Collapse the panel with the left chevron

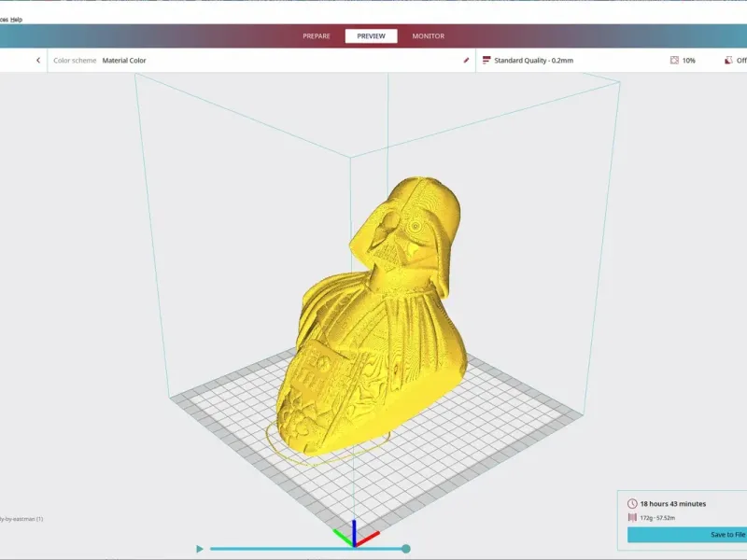(38, 61)
